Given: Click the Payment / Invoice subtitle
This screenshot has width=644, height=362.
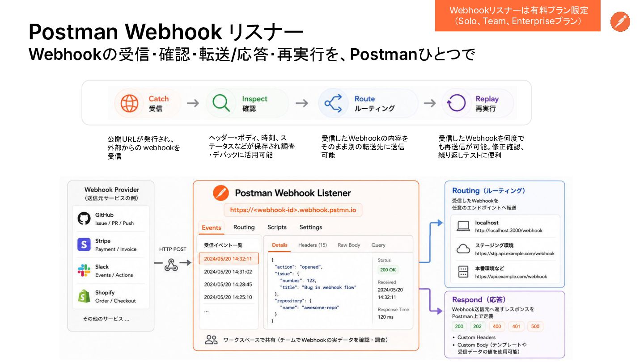Looking at the screenshot, I should (x=116, y=249).
